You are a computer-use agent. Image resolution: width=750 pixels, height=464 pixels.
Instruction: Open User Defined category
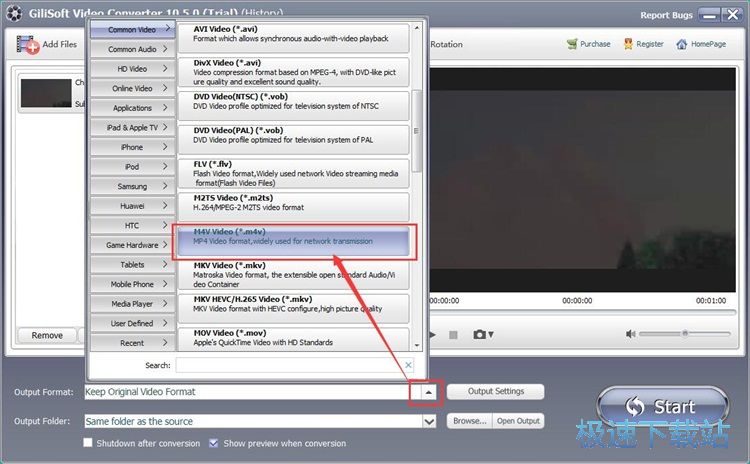pos(132,323)
